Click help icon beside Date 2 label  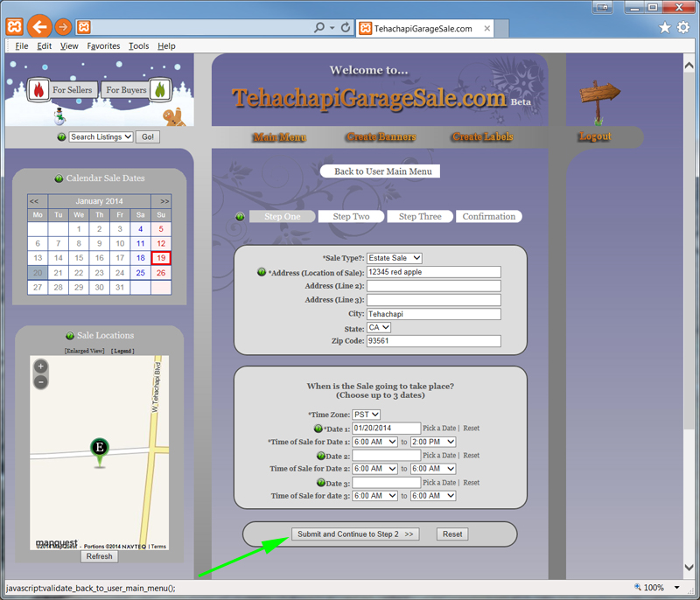[321, 456]
